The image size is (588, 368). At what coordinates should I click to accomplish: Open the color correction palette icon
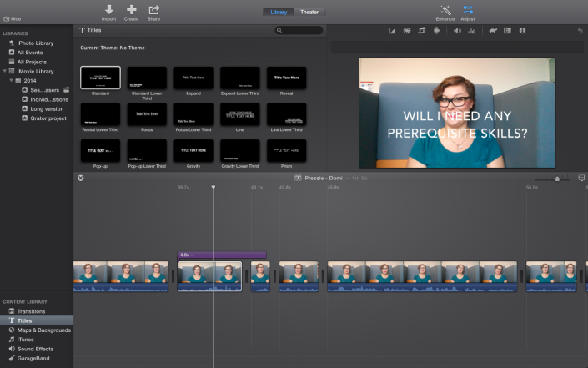pyautogui.click(x=407, y=31)
